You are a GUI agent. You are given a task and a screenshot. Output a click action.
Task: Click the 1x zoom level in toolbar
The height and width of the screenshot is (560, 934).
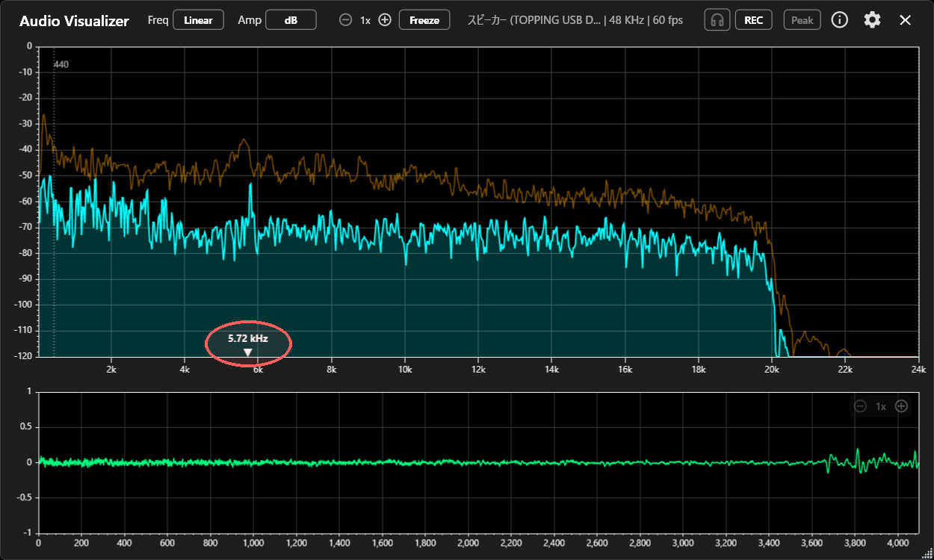coord(365,20)
